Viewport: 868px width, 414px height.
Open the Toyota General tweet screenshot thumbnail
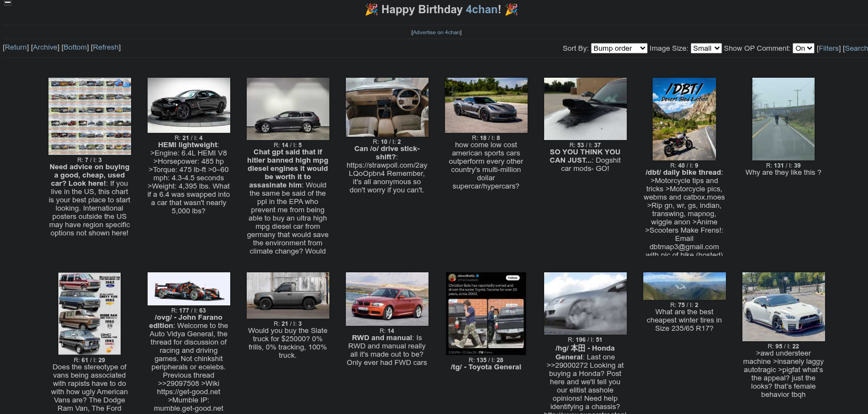point(486,314)
